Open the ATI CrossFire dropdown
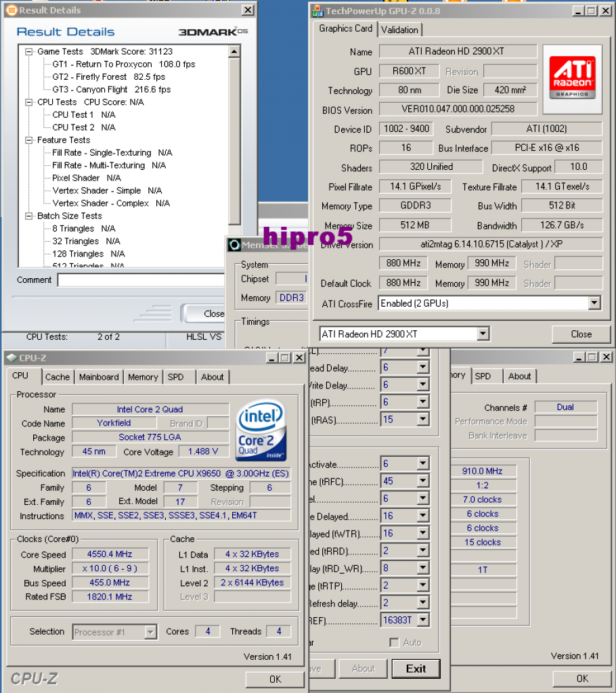Screen dimensions: 616x693 594,303
